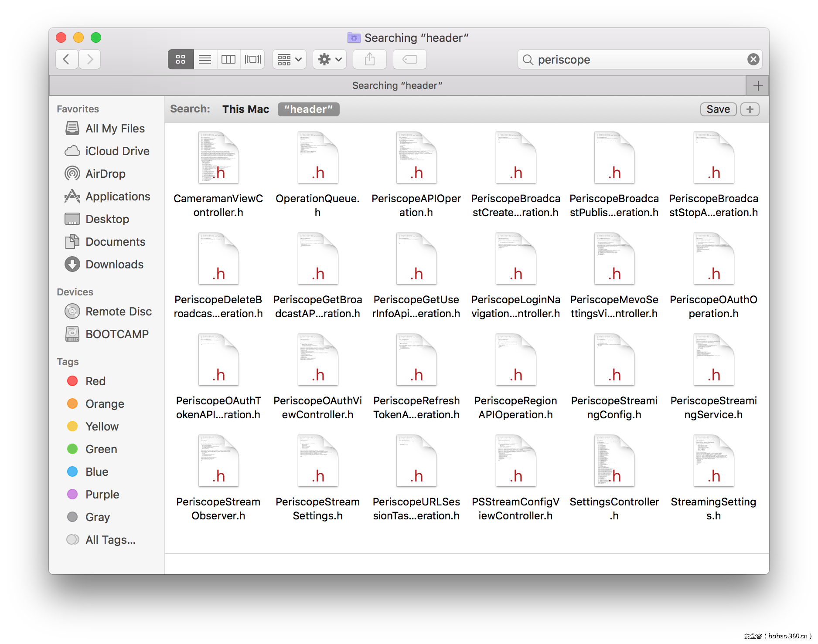Switch to list view mode
The width and height of the screenshot is (818, 644).
click(x=204, y=59)
